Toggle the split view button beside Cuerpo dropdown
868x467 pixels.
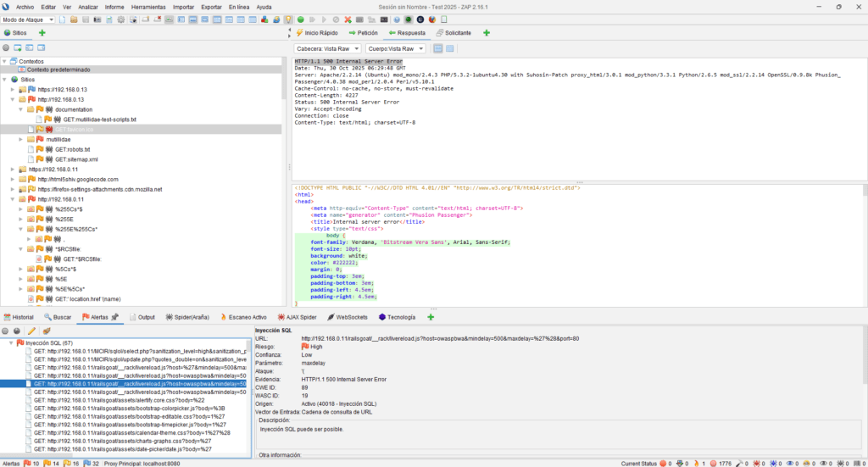(438, 49)
